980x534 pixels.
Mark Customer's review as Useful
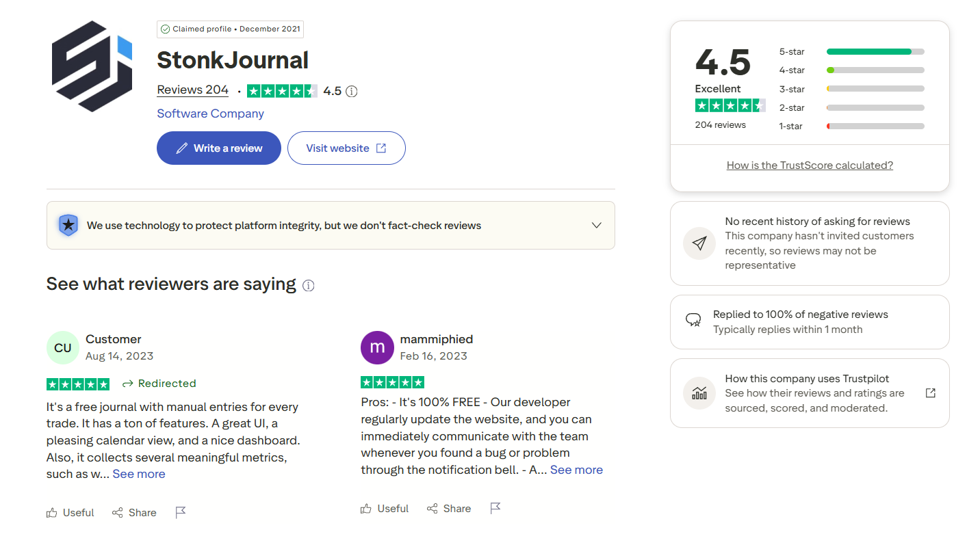70,512
